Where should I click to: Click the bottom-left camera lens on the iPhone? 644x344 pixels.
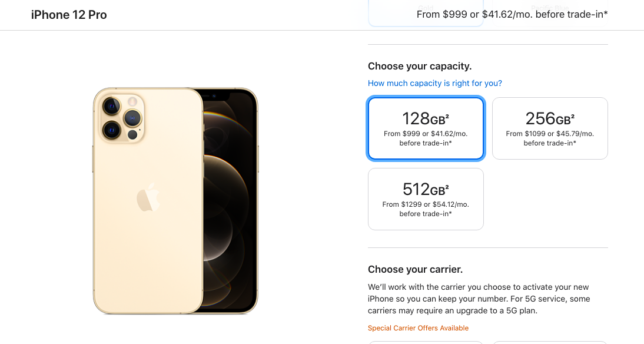click(111, 130)
